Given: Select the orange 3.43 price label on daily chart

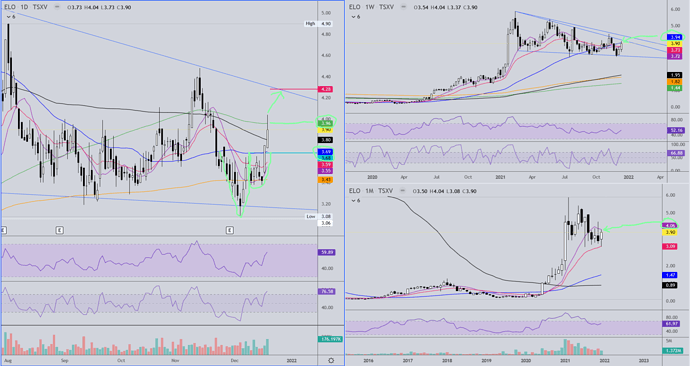Looking at the screenshot, I should [326, 179].
